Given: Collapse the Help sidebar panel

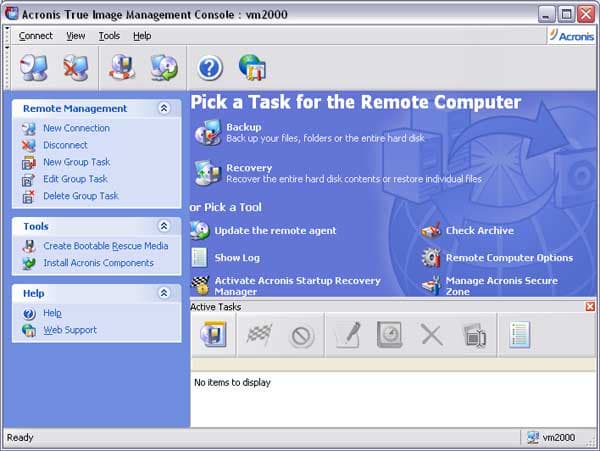Looking at the screenshot, I should tap(164, 293).
